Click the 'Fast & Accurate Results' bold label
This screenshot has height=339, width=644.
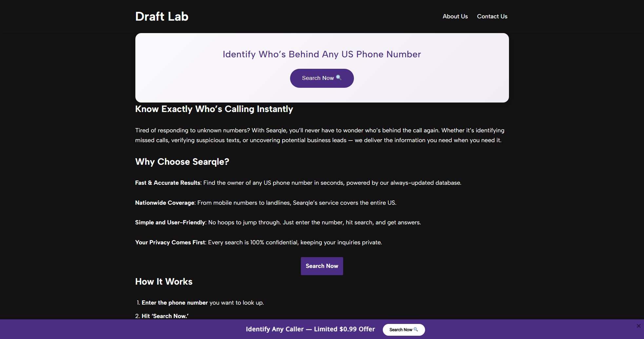(167, 183)
